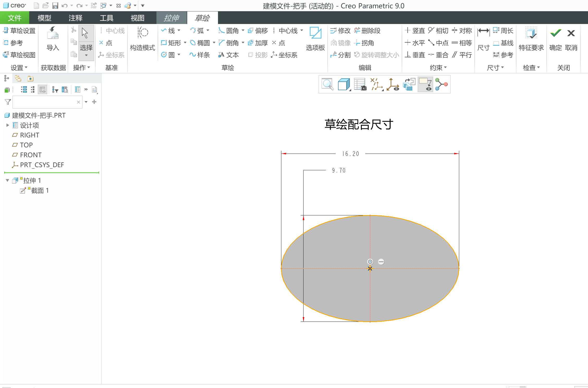
Task: Open the 线 tool dropdown arrow
Action: (x=179, y=31)
